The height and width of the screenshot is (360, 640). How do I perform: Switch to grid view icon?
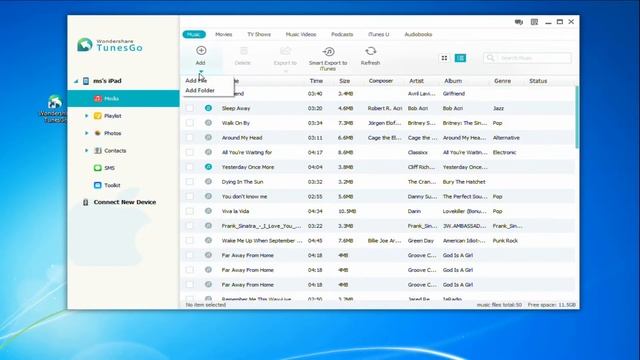(444, 58)
